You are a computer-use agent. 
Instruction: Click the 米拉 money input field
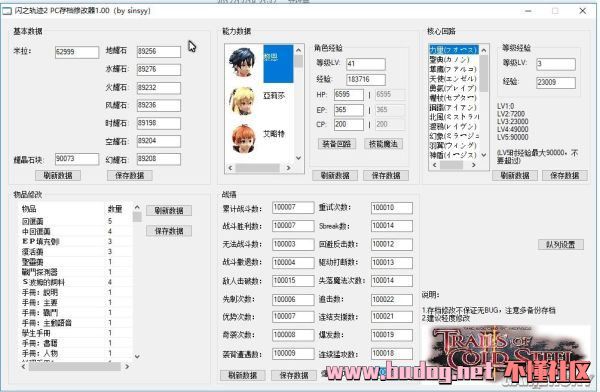(77, 52)
